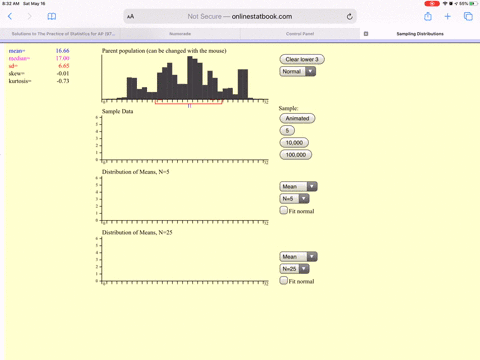The width and height of the screenshot is (480, 360).
Task: Enable Fit normal under the N=25 dropdown
Action: 284,281
